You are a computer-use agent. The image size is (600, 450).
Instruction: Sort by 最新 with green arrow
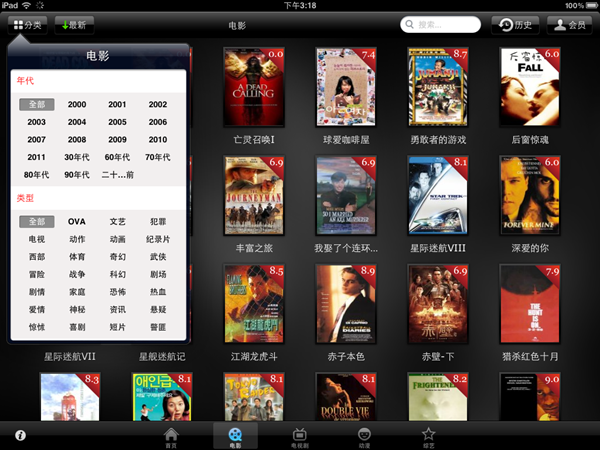[x=74, y=25]
